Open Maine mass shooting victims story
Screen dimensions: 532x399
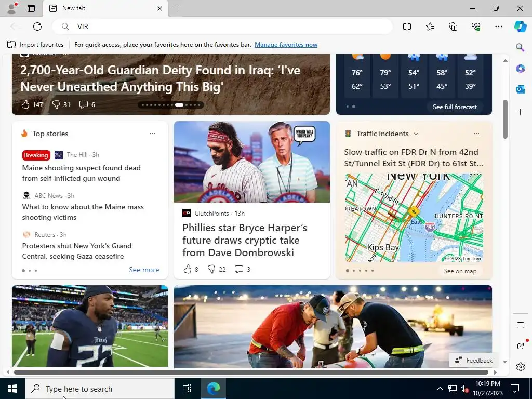tap(83, 212)
